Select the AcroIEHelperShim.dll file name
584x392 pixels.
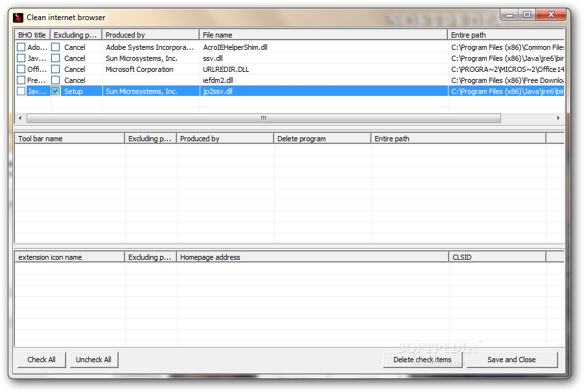(235, 47)
